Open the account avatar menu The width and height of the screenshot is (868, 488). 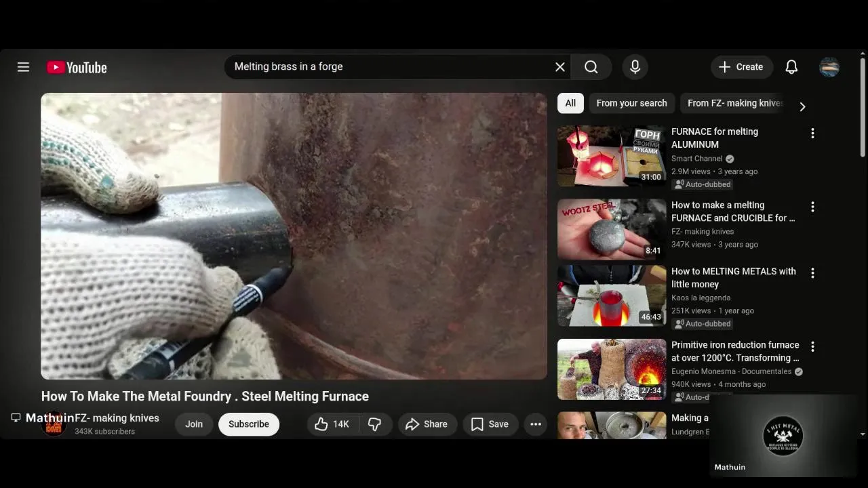[829, 67]
